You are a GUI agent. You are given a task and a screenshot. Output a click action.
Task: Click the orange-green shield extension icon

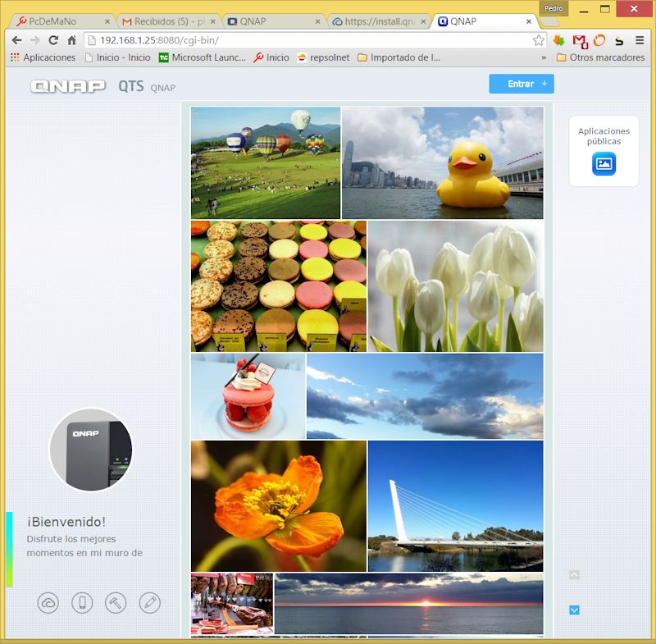coord(559,40)
